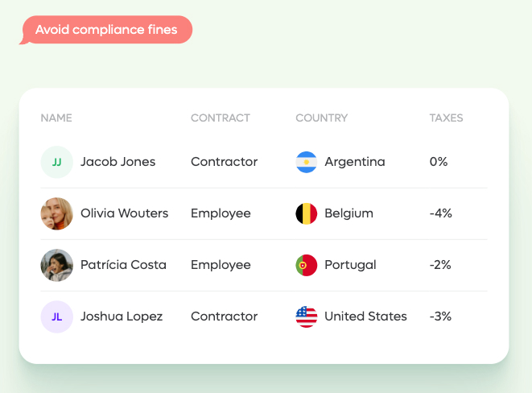Viewport: 532px width, 393px height.
Task: Sort by the CONTRACT column header
Action: 221,118
